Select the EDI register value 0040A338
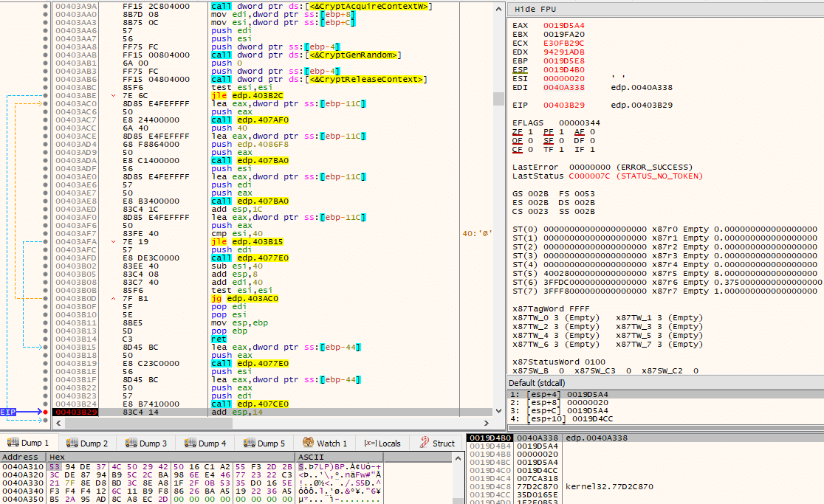The width and height of the screenshot is (824, 504). tap(563, 88)
